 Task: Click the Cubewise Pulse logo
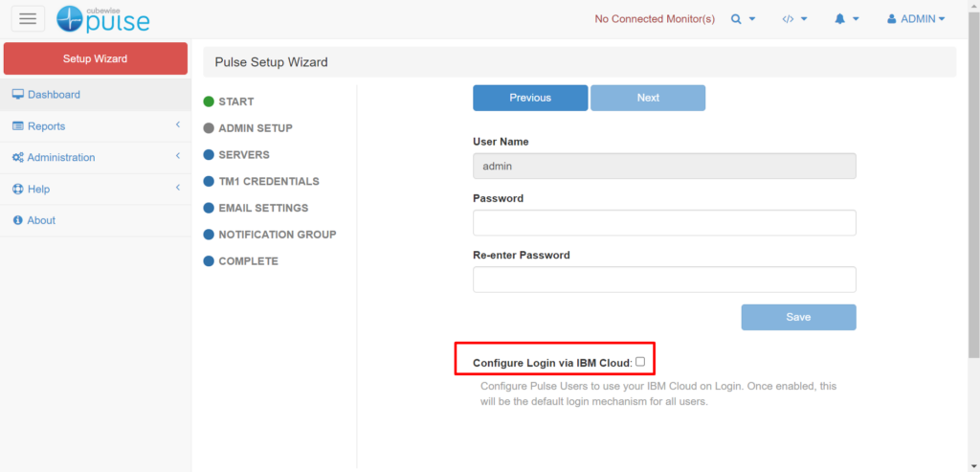pos(102,18)
